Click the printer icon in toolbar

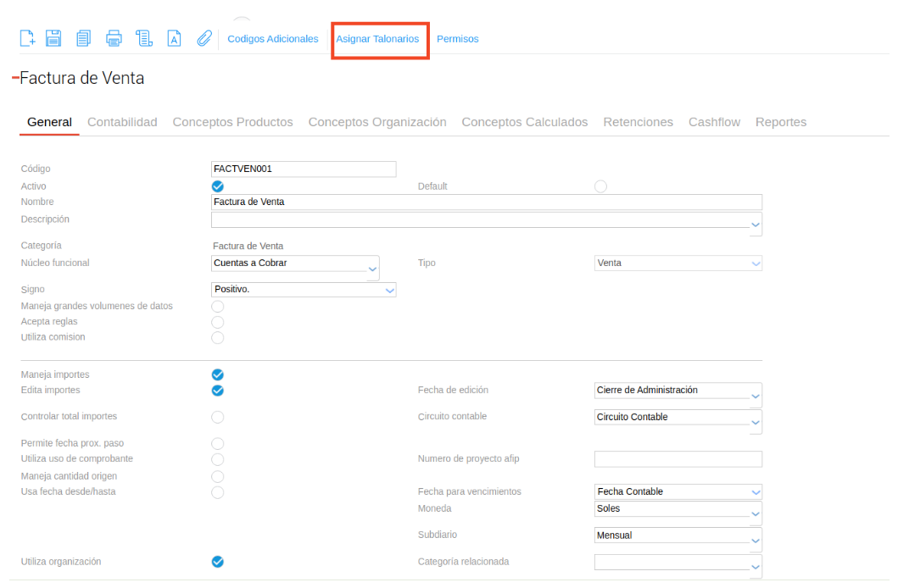pyautogui.click(x=114, y=38)
